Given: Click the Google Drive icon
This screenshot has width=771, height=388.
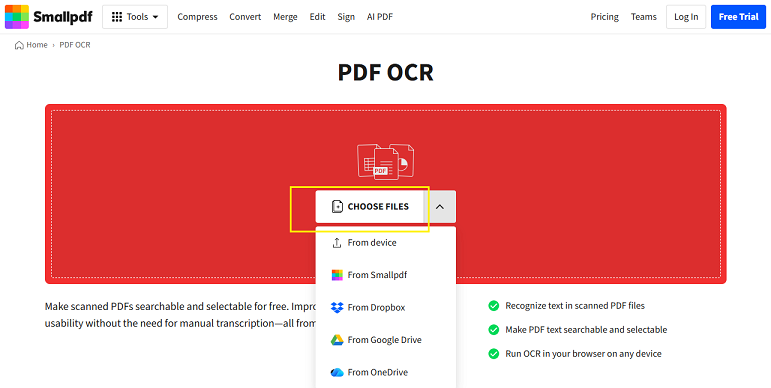Looking at the screenshot, I should coord(337,340).
